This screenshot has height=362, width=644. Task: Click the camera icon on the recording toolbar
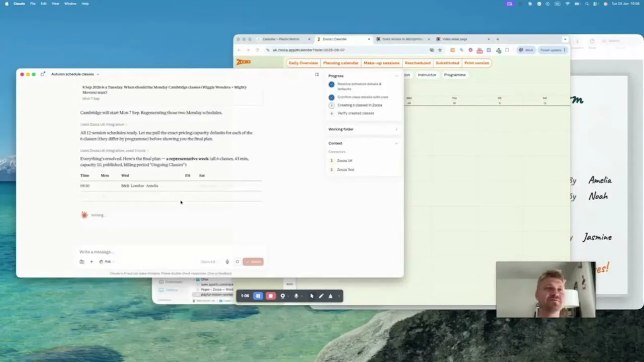point(283,296)
